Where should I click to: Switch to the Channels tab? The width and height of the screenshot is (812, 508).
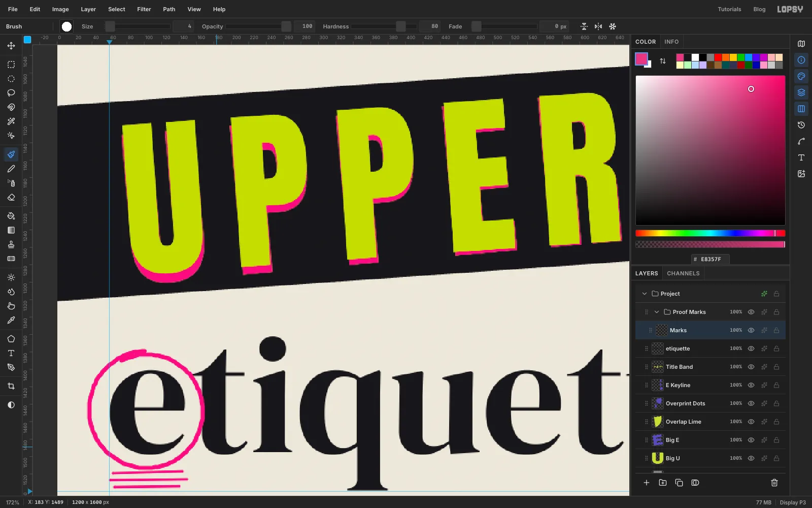pyautogui.click(x=683, y=273)
